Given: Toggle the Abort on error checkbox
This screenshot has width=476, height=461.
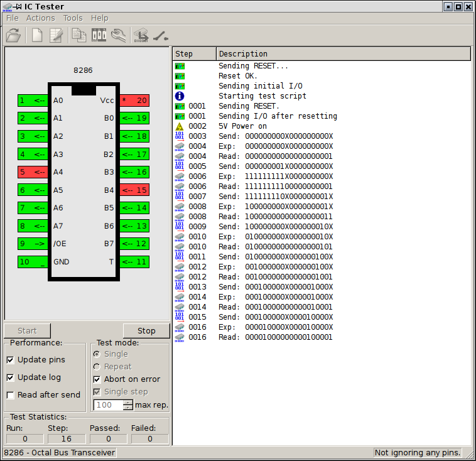Looking at the screenshot, I should click(x=97, y=379).
